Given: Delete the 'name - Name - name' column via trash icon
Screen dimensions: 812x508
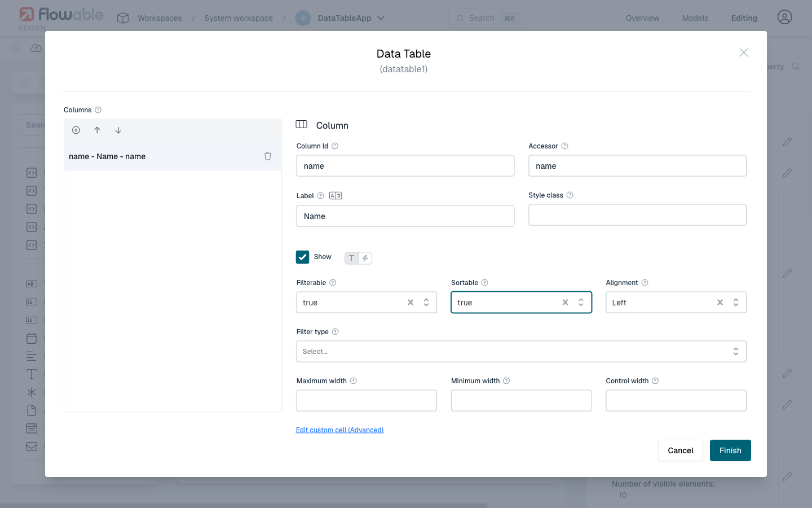Looking at the screenshot, I should coord(267,156).
